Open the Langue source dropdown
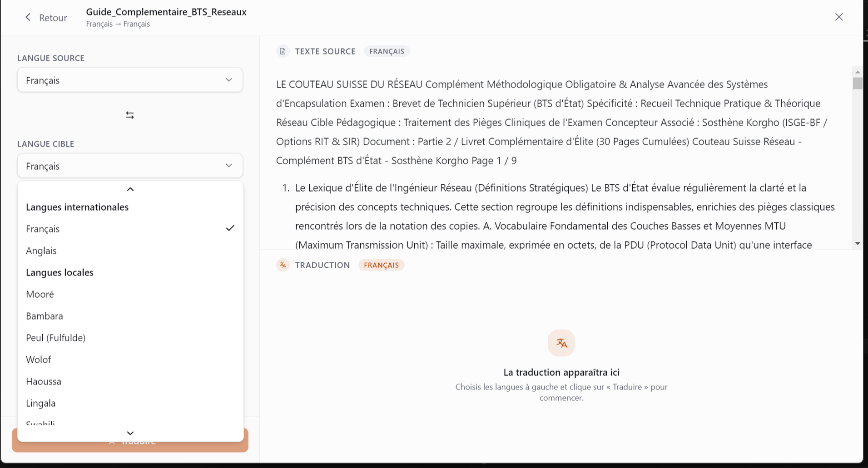 point(130,80)
